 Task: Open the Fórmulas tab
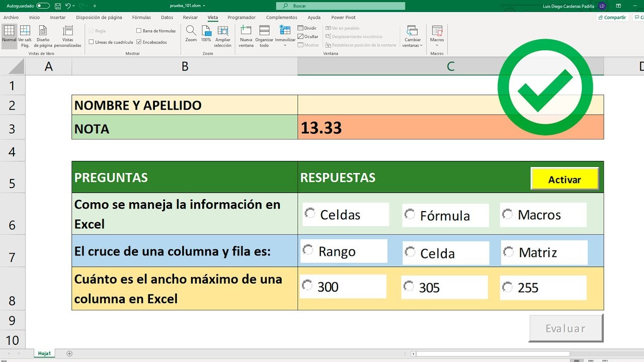pos(141,17)
